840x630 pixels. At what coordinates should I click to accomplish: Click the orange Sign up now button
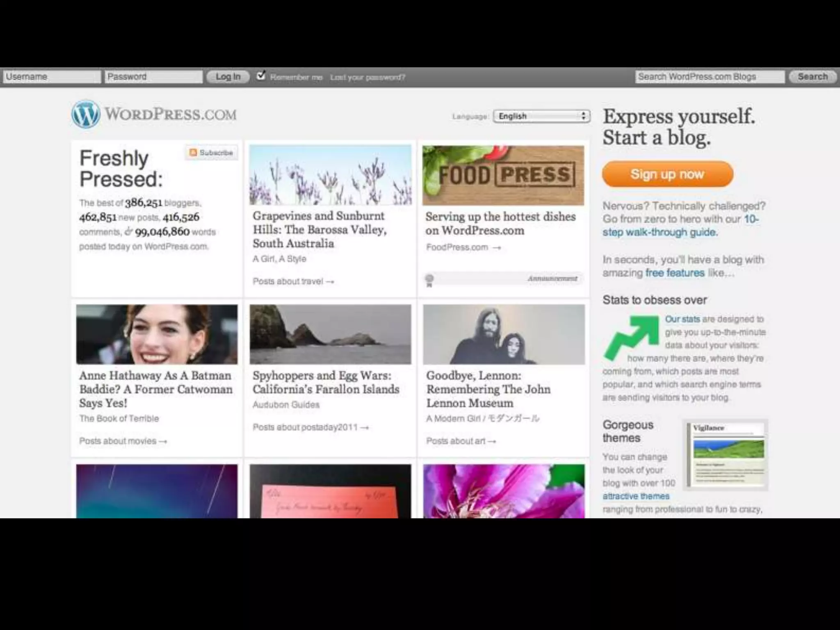point(667,174)
